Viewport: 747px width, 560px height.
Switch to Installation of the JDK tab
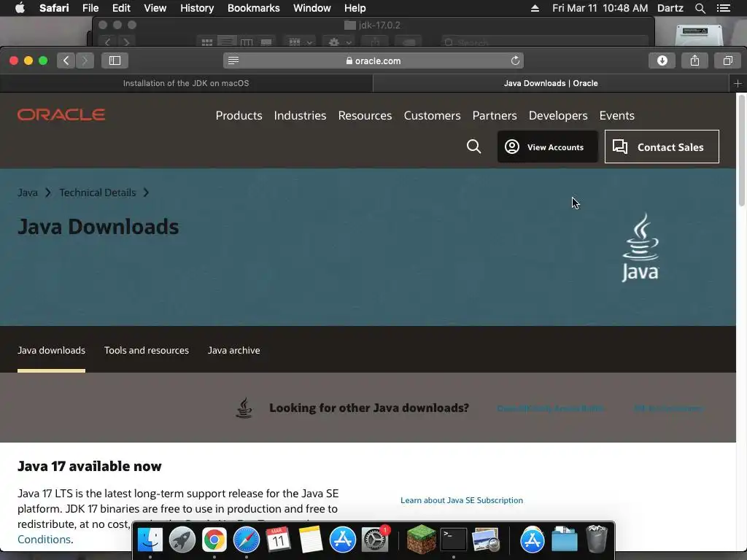point(186,83)
